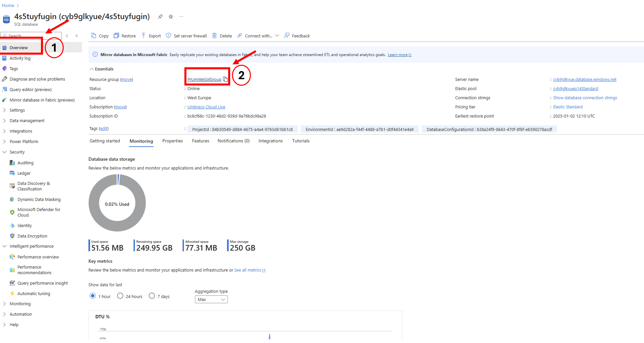Select the 7 days radio button

pyautogui.click(x=152, y=296)
